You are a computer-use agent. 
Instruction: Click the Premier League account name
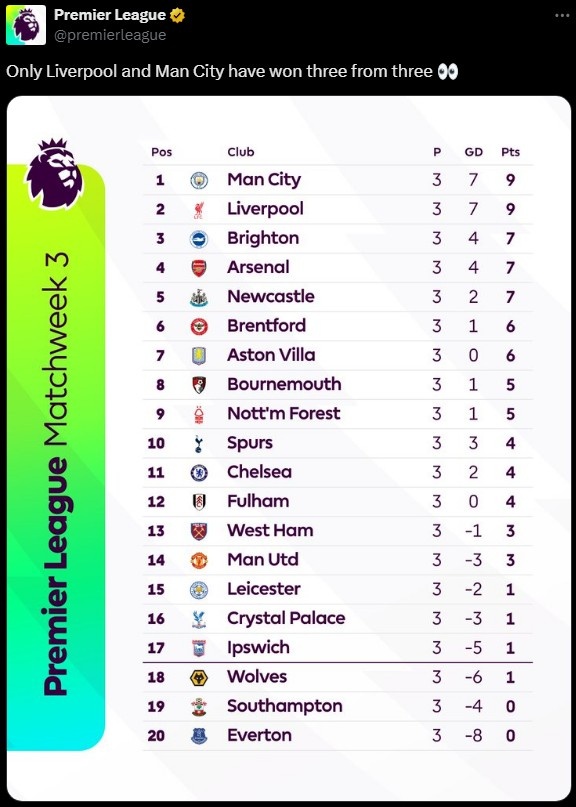click(x=110, y=15)
